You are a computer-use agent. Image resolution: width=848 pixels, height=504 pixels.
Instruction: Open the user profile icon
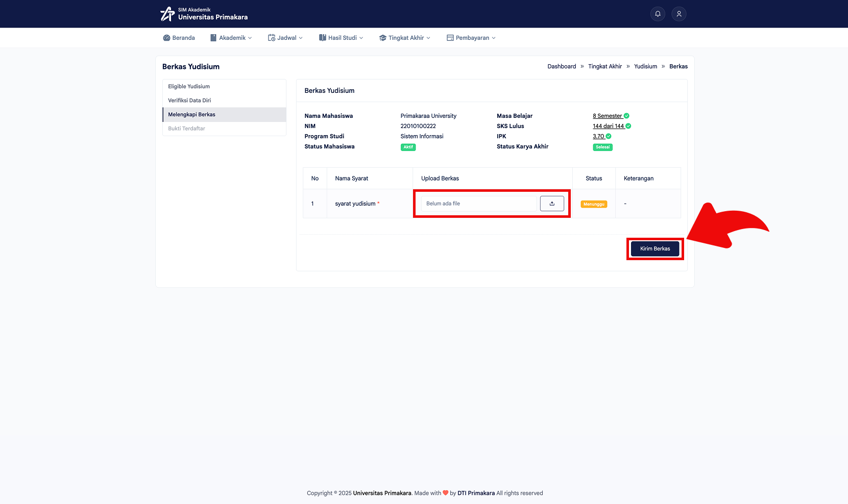679,14
